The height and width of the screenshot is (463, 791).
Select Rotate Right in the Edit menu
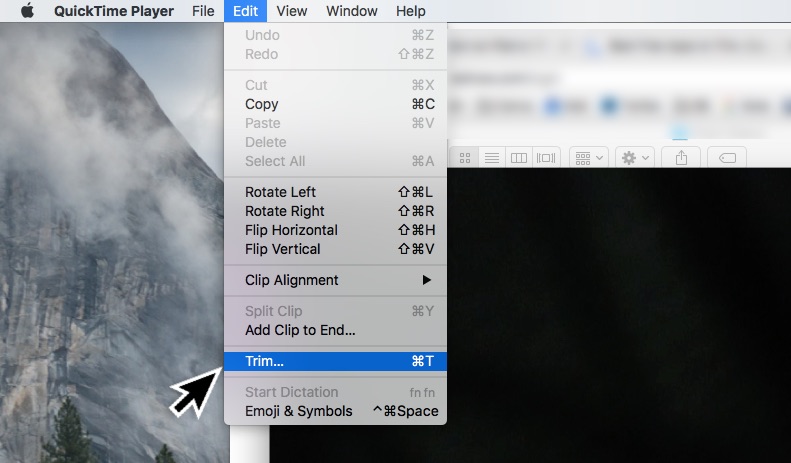(x=335, y=211)
